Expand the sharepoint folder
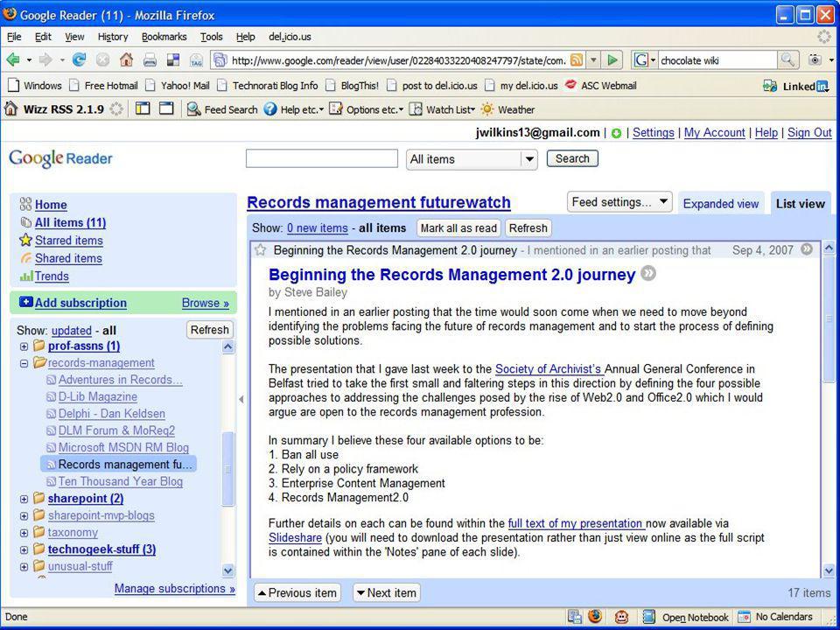 24,500
